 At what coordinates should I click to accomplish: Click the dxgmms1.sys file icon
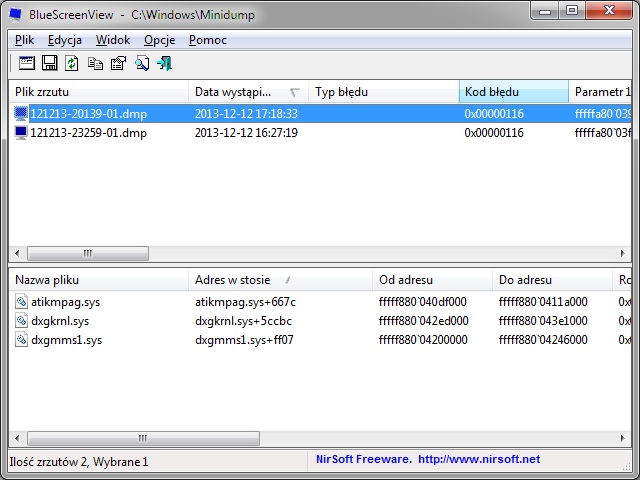21,340
